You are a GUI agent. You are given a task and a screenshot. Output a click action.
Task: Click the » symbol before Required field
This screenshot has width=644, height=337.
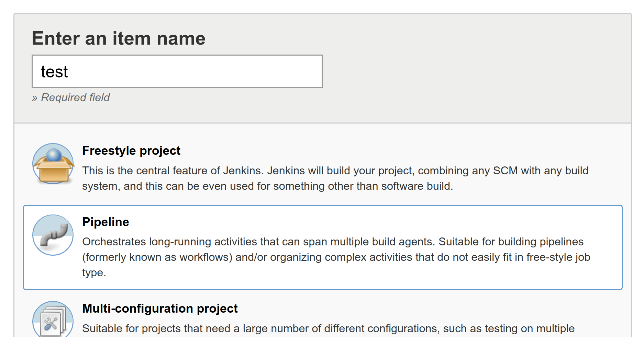[x=35, y=98]
